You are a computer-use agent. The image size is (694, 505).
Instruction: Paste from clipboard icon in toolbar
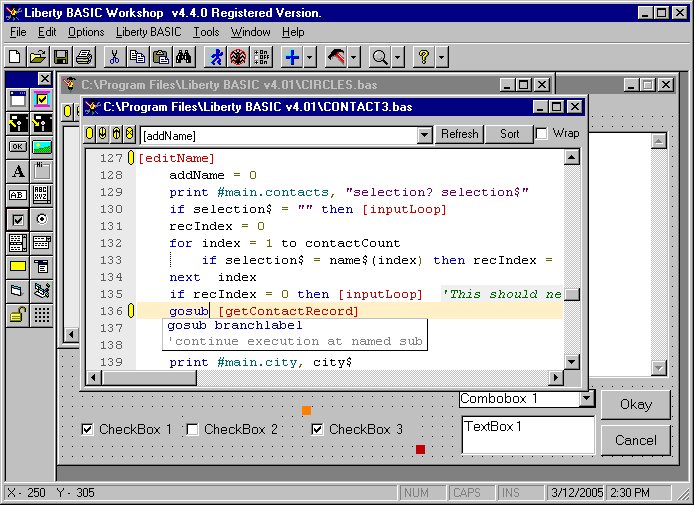point(160,57)
